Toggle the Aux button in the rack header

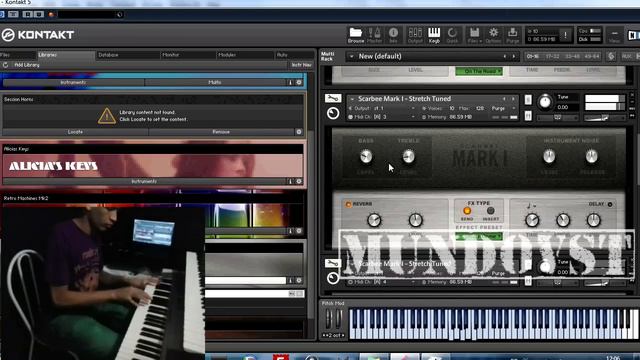[x=627, y=56]
